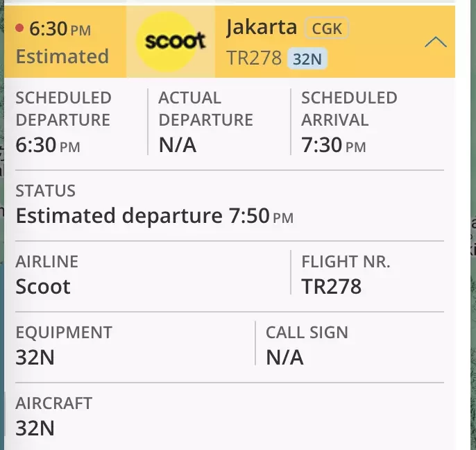Click the Scoot airline name value
The height and width of the screenshot is (450, 476).
(43, 287)
